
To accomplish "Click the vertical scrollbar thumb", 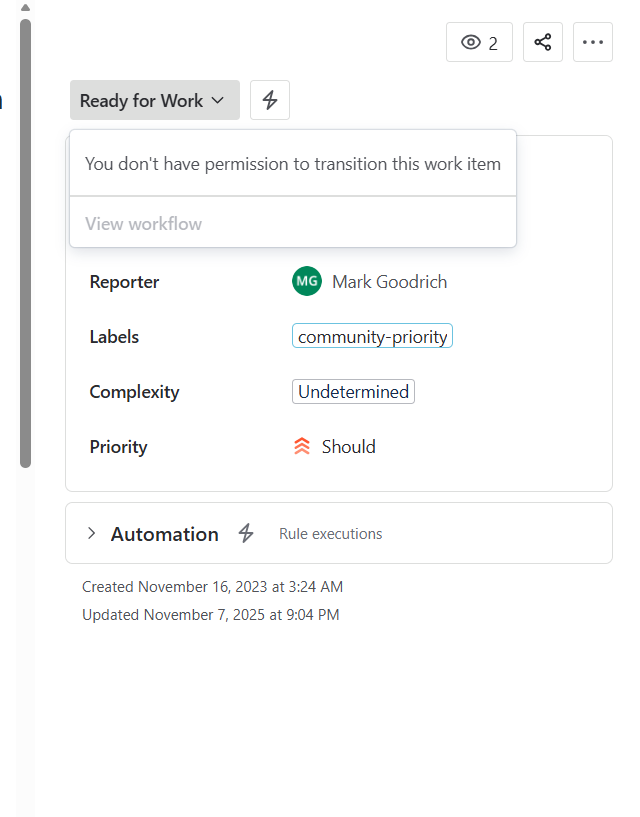I will [25, 240].
